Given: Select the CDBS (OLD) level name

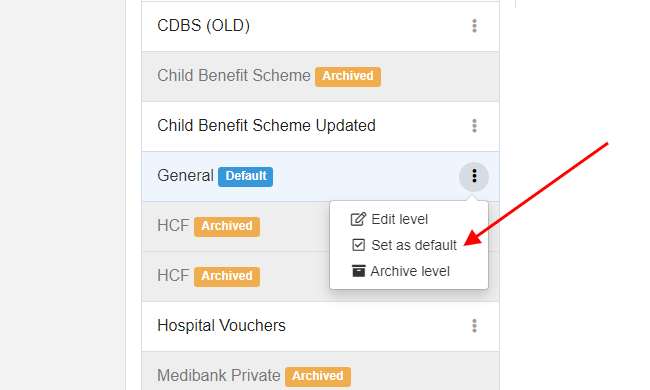Looking at the screenshot, I should (204, 26).
